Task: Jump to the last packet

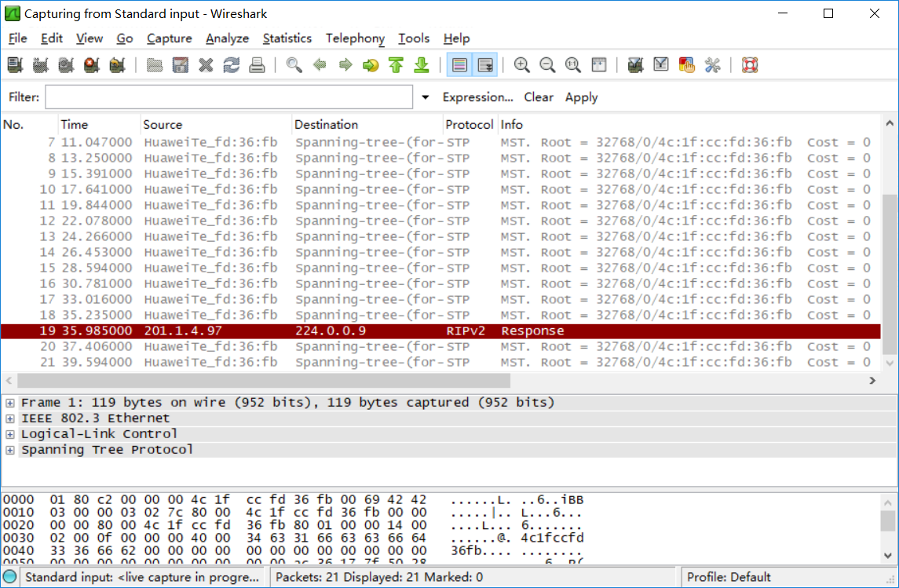Action: click(422, 64)
